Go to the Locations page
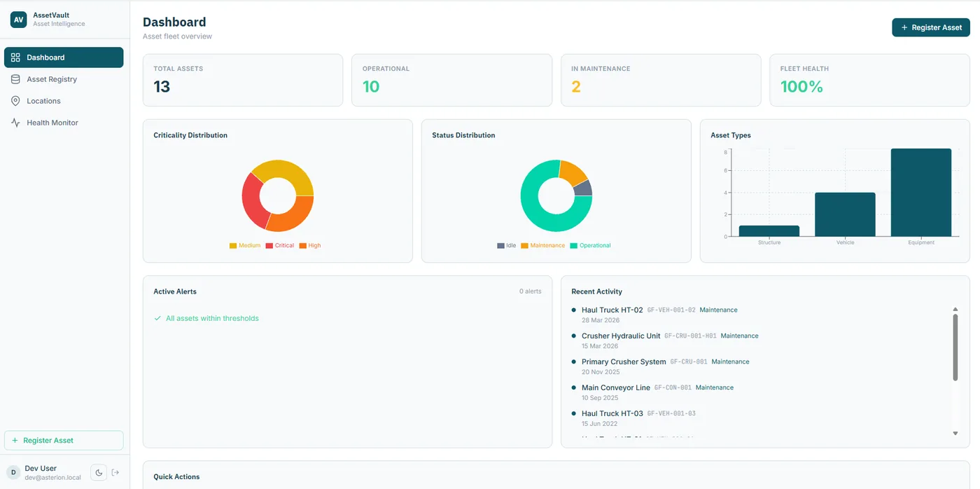 point(64,101)
